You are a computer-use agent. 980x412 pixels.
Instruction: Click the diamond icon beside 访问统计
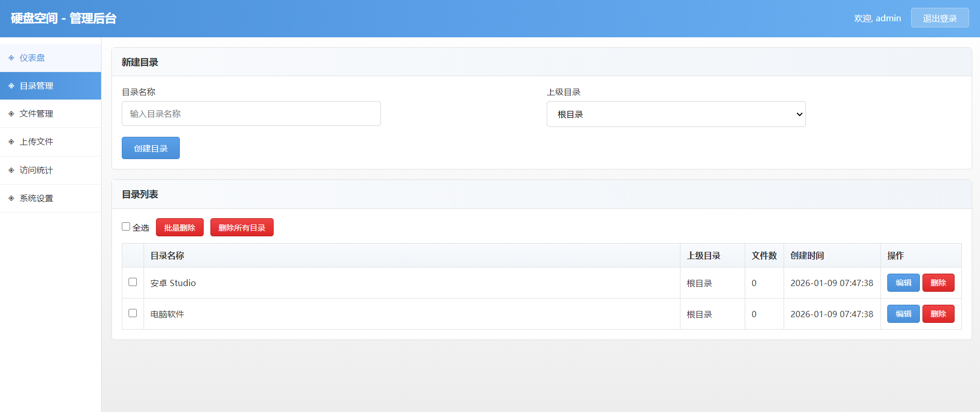pyautogui.click(x=11, y=171)
